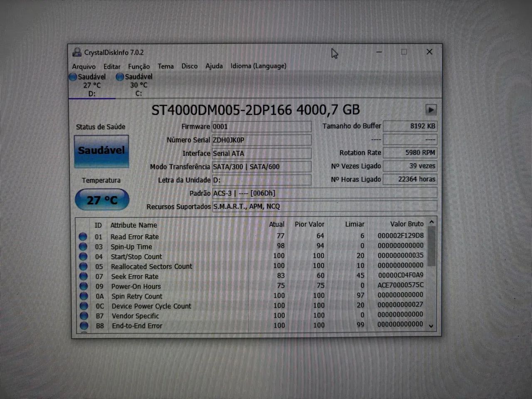Click the Rotation Rate value 5980 RPM
The height and width of the screenshot is (399, 532).
(410, 153)
